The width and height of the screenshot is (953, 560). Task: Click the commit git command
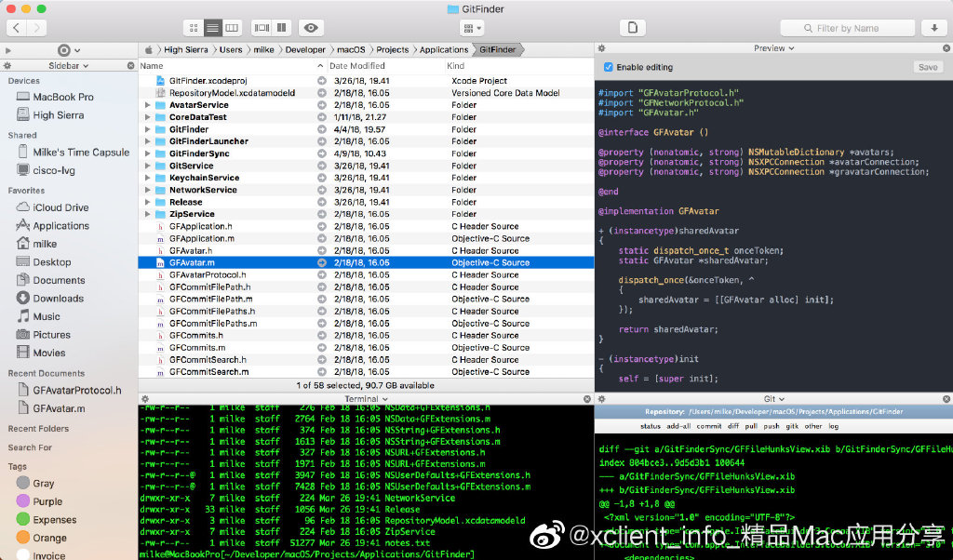click(x=708, y=426)
